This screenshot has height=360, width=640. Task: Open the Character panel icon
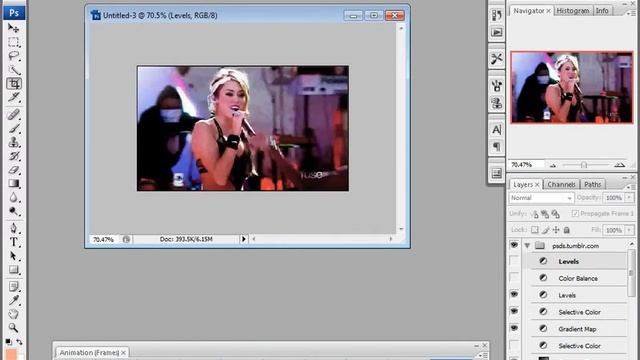tap(496, 130)
